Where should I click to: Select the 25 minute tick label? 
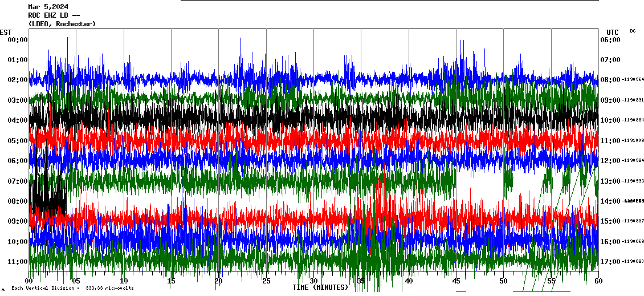[x=266, y=281]
